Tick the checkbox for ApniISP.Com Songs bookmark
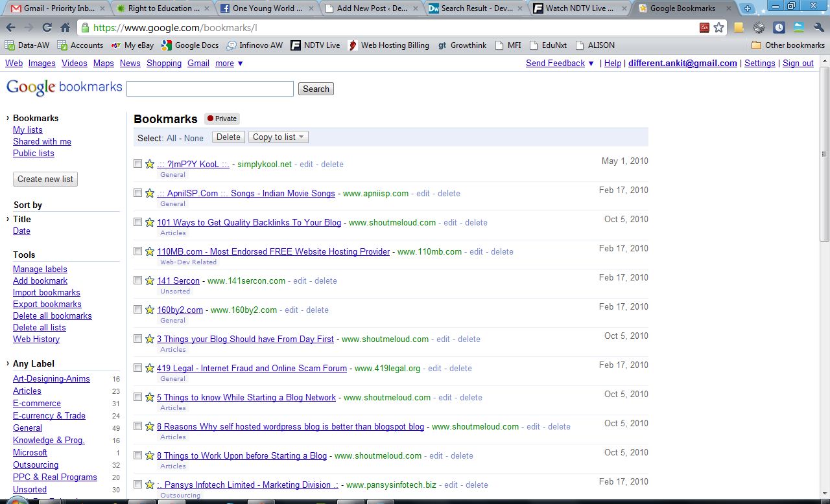830x504 pixels. tap(137, 193)
